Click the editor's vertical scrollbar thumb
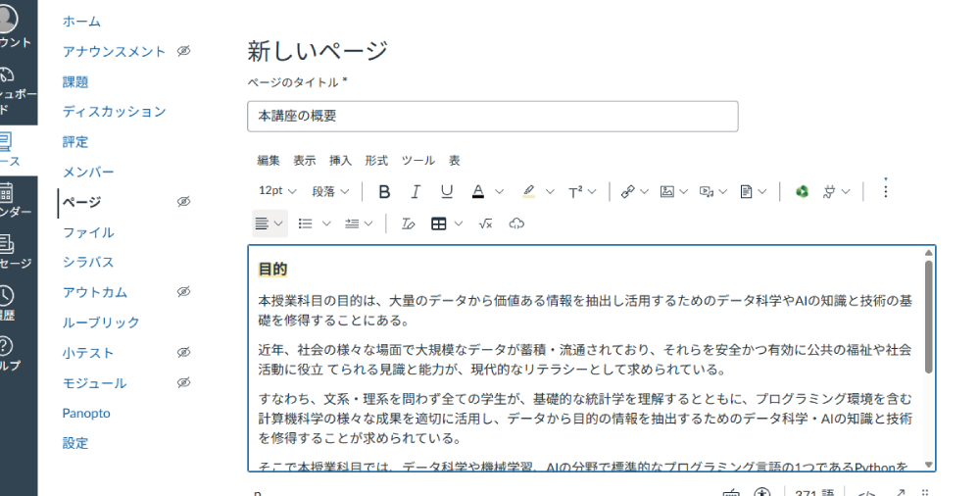The height and width of the screenshot is (496, 980). pyautogui.click(x=928, y=317)
